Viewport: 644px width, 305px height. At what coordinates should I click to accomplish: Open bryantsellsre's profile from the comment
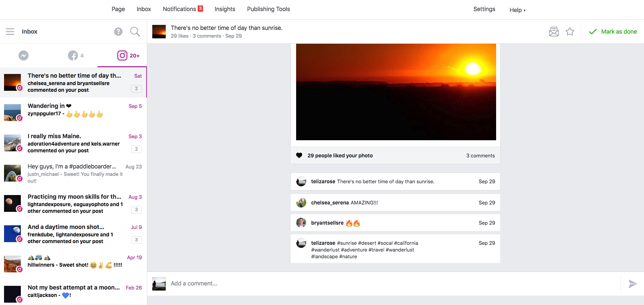coord(327,223)
